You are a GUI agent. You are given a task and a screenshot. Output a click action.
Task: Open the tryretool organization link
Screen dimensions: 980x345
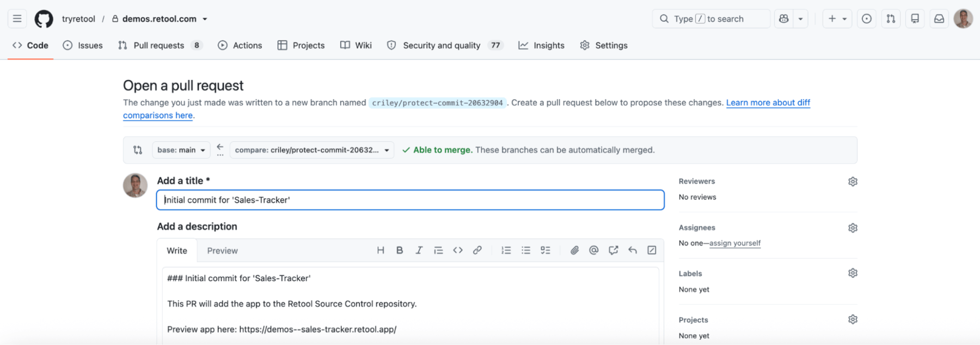[78, 19]
